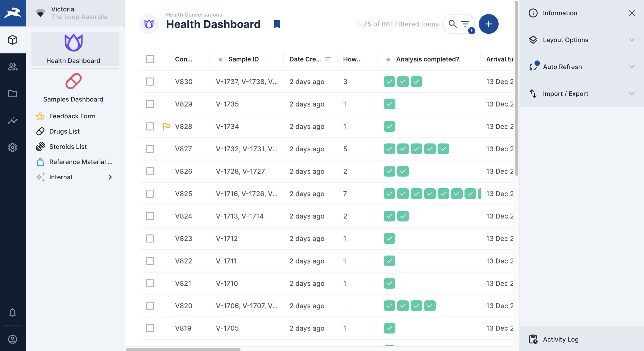Open Samples Dashboard from the sidebar

(x=73, y=88)
